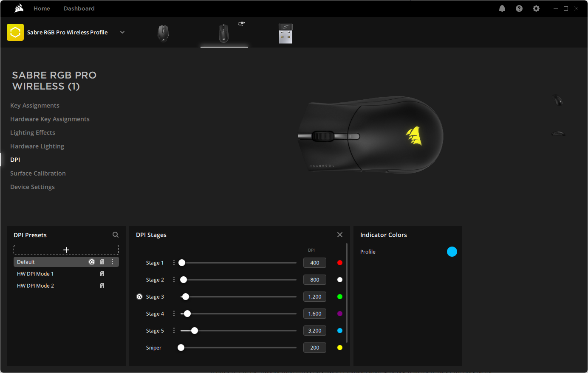Open the red Stage 1 color swatch
The image size is (588, 373).
(x=340, y=263)
